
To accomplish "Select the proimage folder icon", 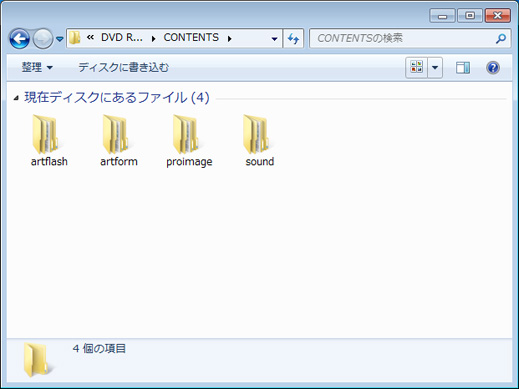I will 186,135.
